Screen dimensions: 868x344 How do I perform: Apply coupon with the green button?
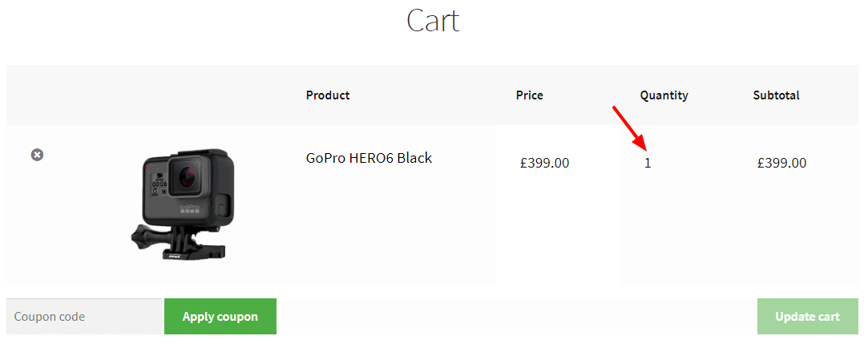tap(220, 316)
